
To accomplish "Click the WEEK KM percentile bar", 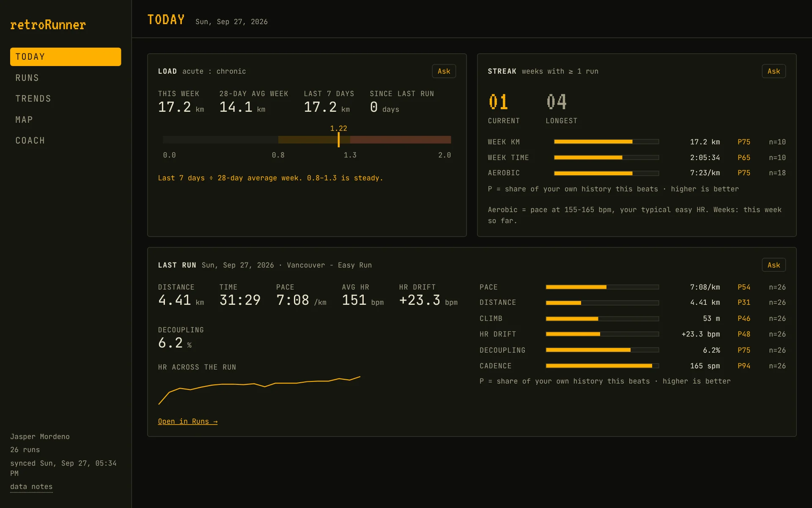I will (x=606, y=142).
